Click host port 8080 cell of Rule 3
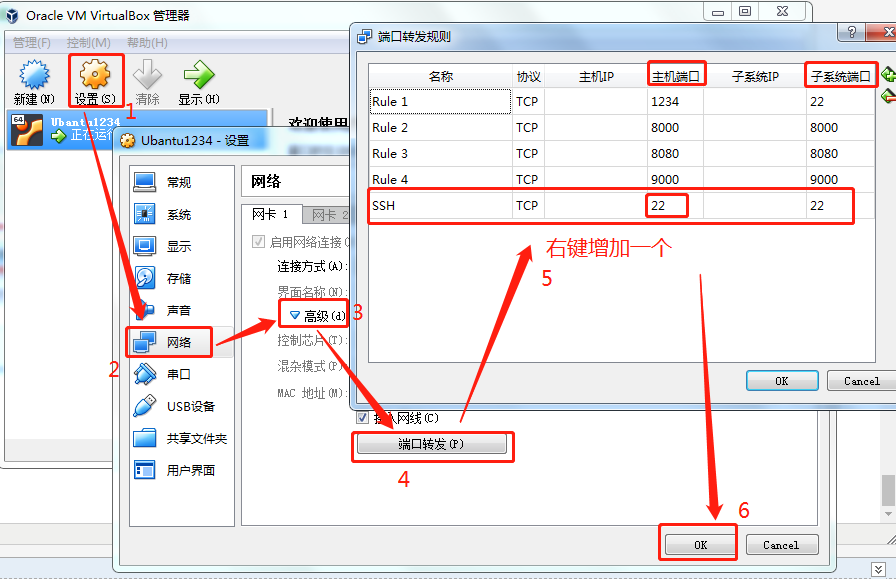Screen dimensions: 896x579 tap(675, 154)
